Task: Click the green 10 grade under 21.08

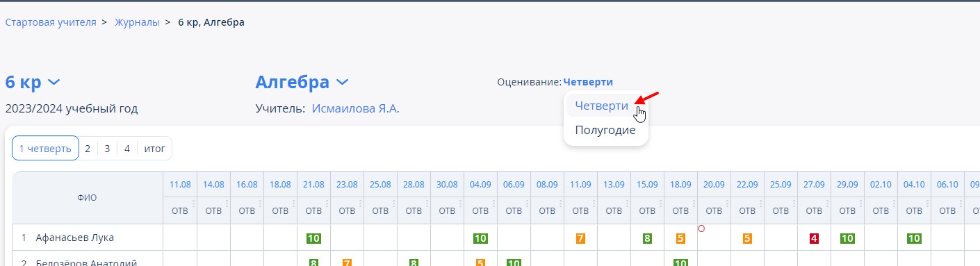Action: click(313, 238)
